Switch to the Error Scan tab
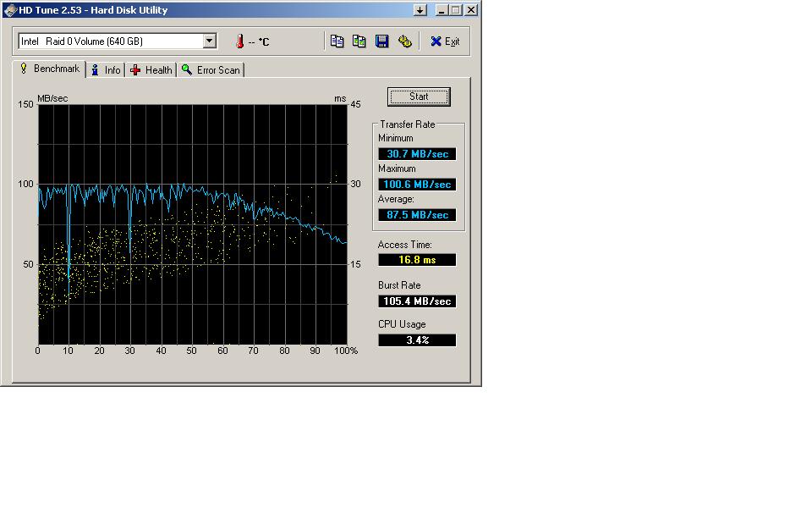This screenshot has width=812, height=508. [x=211, y=70]
